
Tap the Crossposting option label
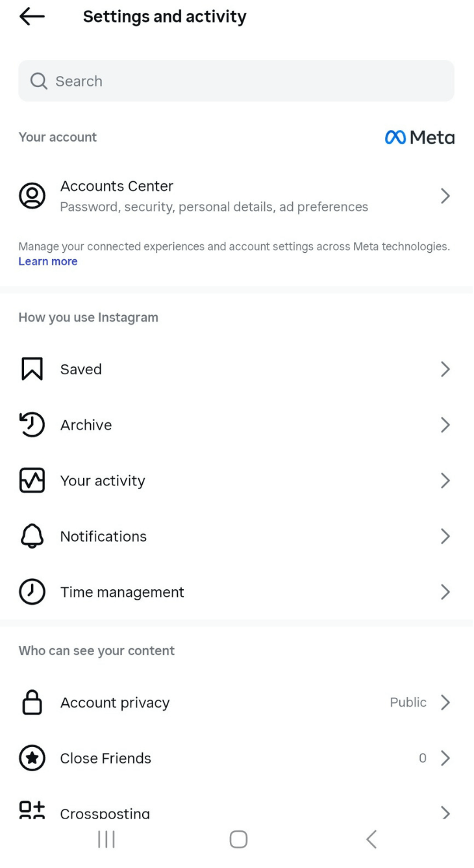[105, 813]
